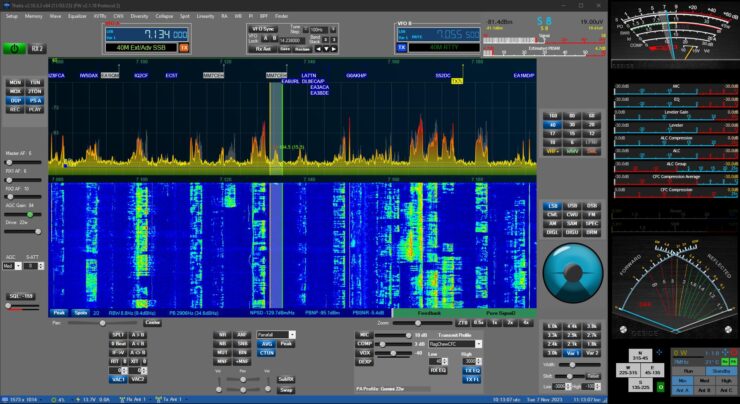
Task: Click the Rx Ant 1 antenna icon
Action: (122, 400)
